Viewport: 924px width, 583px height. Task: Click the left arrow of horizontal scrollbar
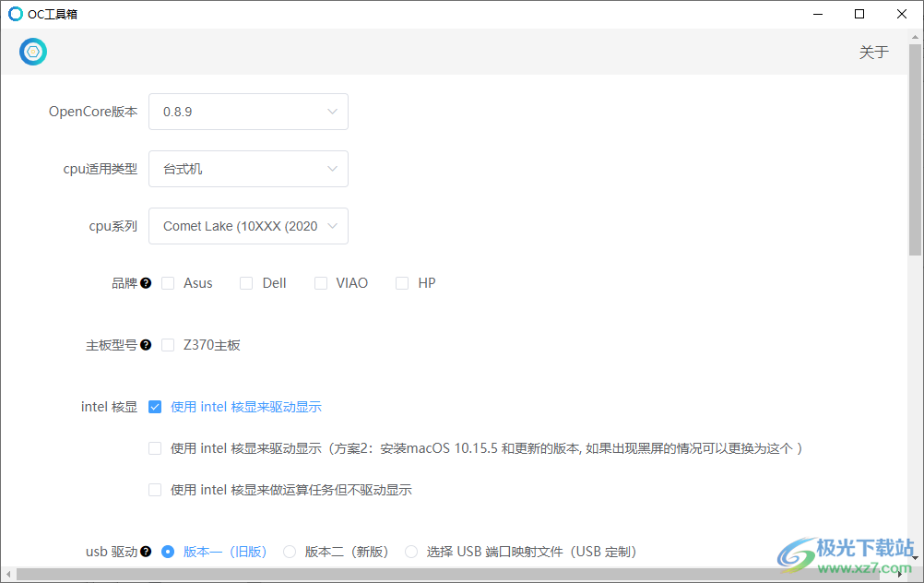click(x=8, y=574)
